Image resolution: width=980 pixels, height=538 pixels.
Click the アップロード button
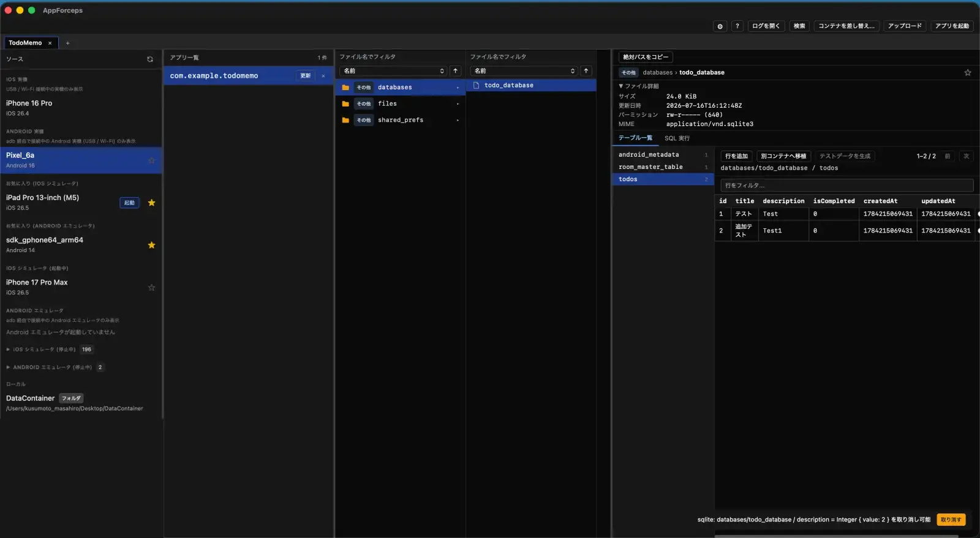coord(905,26)
